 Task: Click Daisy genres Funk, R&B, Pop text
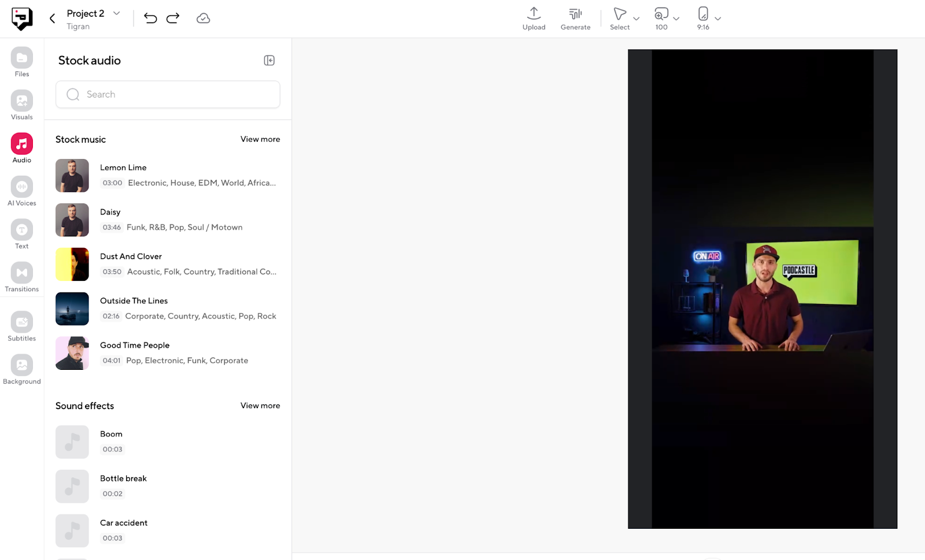click(x=184, y=228)
